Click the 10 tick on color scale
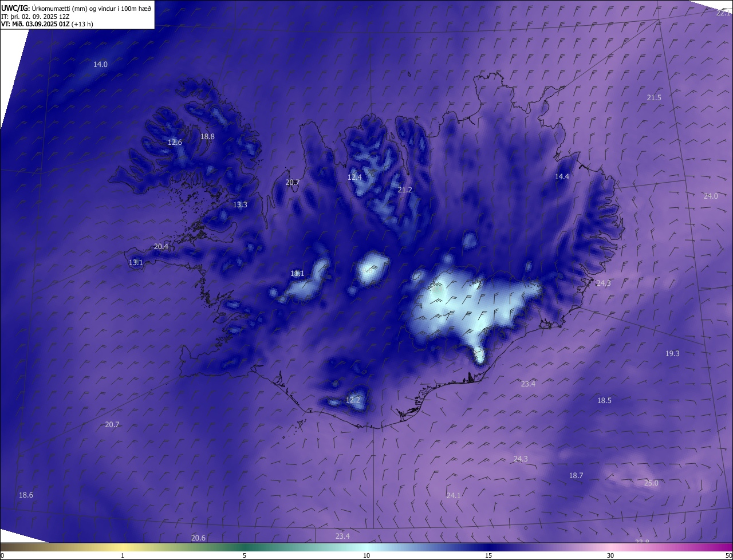This screenshot has height=560, width=733. click(366, 556)
